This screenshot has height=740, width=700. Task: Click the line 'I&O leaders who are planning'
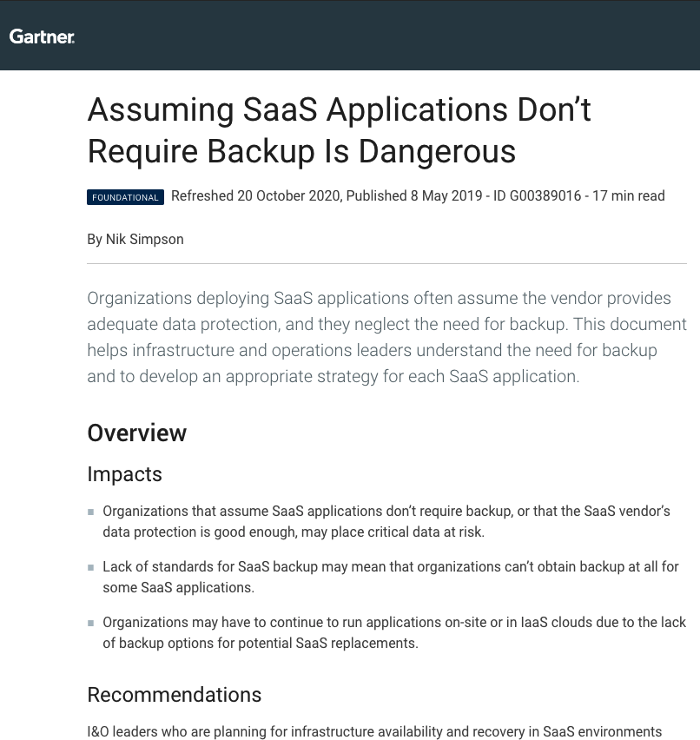pos(375,731)
